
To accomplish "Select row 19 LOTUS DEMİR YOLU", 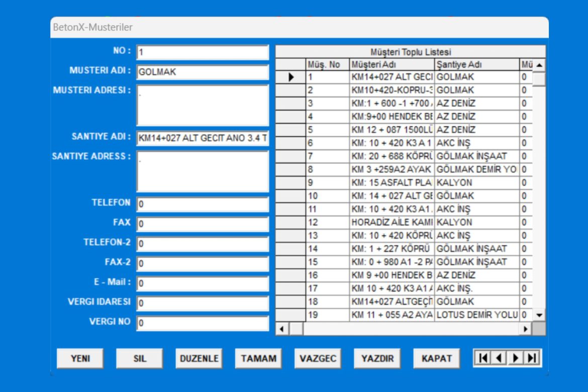I will 476,315.
